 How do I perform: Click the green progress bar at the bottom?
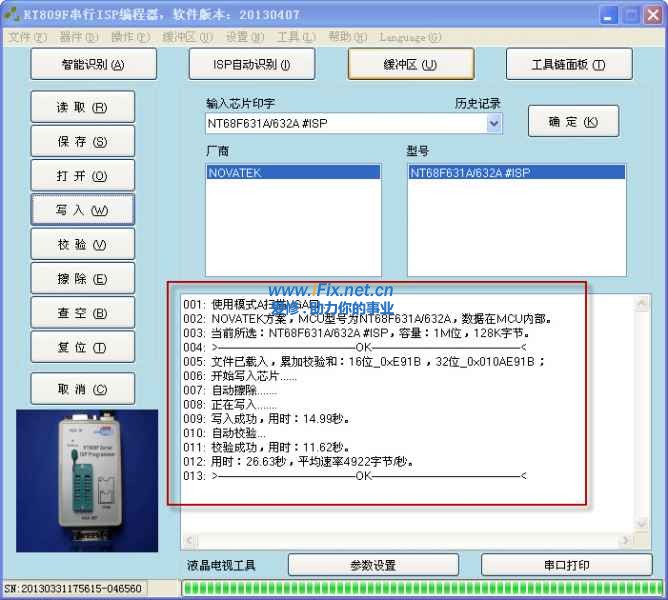click(420, 588)
